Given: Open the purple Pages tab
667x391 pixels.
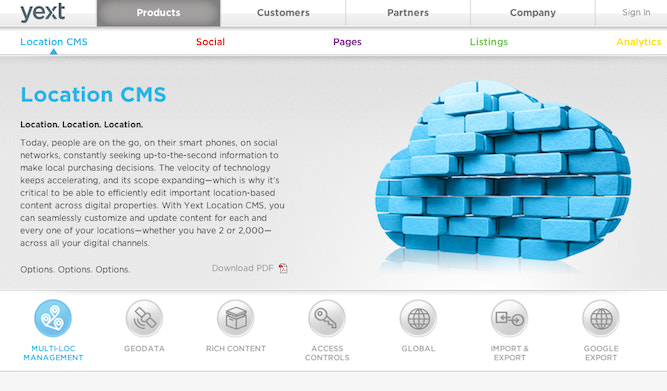Looking at the screenshot, I should click(347, 42).
